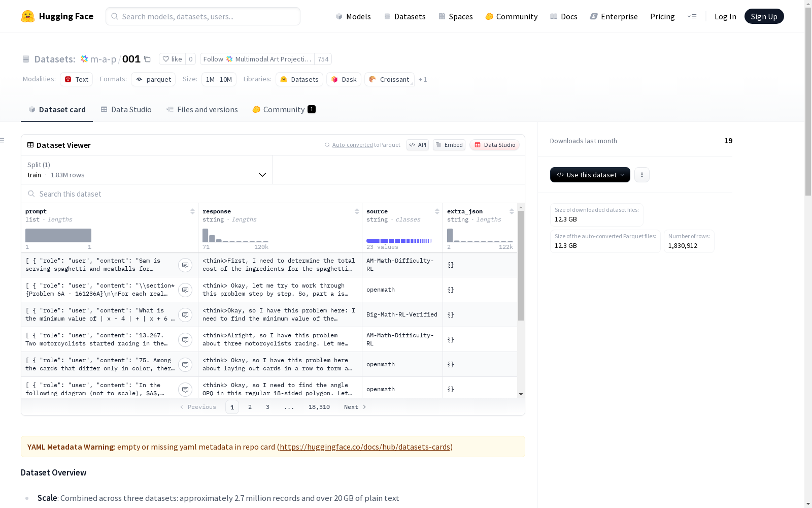The width and height of the screenshot is (812, 508).
Task: Open chat view for the minimum value prompt row
Action: pos(185,314)
